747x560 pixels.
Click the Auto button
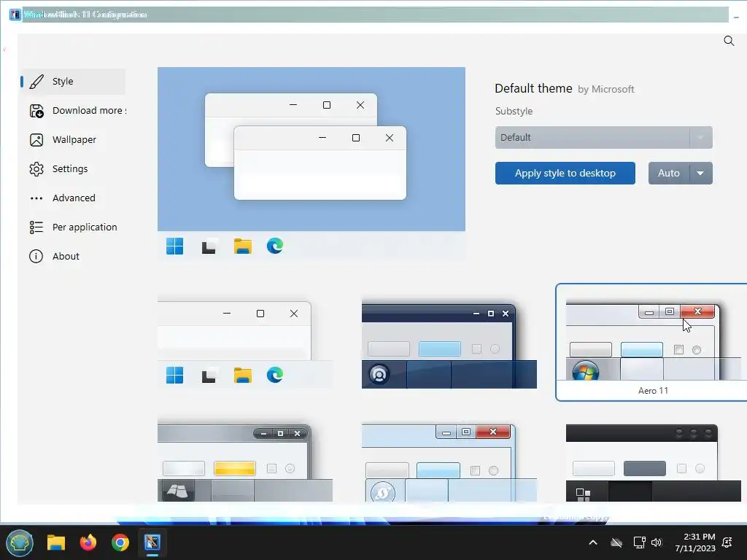pos(668,173)
